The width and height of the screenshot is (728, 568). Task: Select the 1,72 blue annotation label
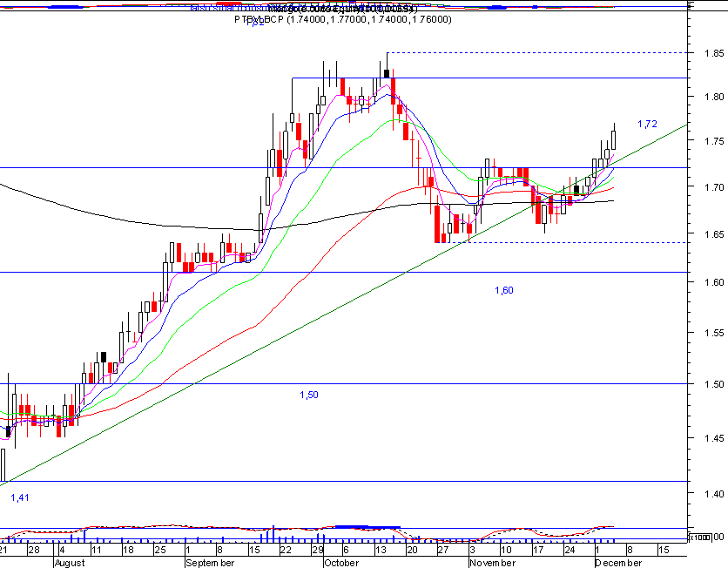point(647,124)
